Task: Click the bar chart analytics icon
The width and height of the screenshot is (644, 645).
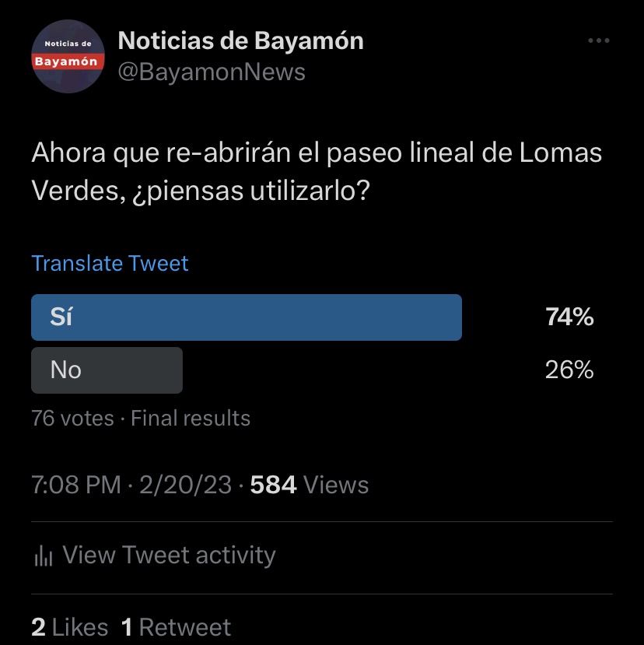Action: point(44,556)
